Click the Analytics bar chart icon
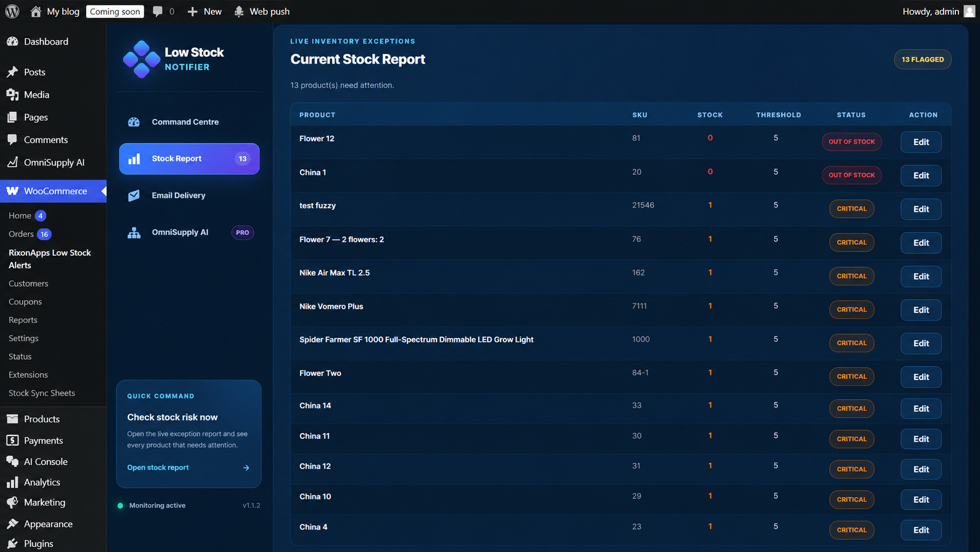This screenshot has width=980, height=552. click(12, 482)
